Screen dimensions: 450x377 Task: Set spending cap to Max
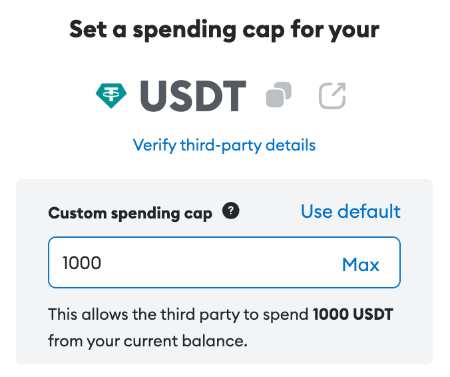tap(361, 265)
